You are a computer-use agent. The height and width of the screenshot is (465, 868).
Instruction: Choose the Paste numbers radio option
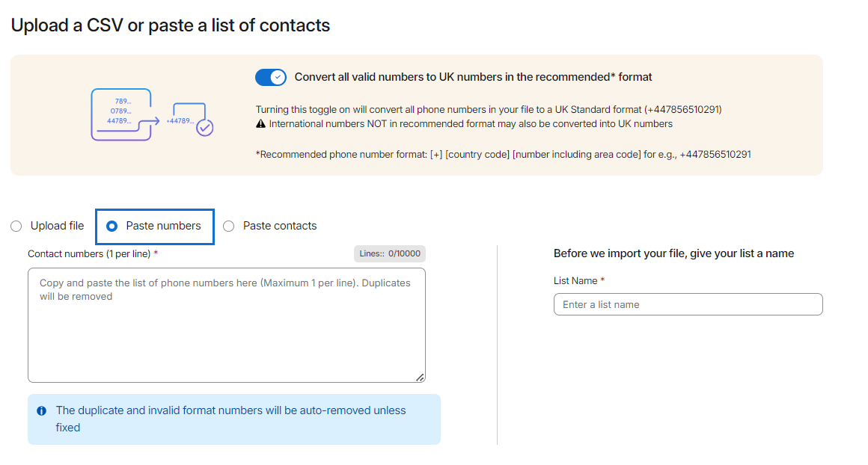click(x=112, y=226)
